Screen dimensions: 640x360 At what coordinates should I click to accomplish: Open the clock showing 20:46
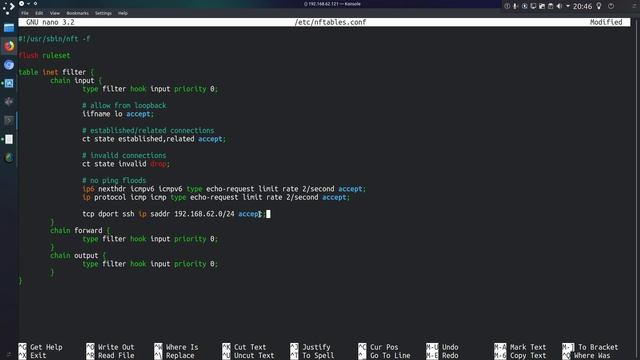pos(582,6)
